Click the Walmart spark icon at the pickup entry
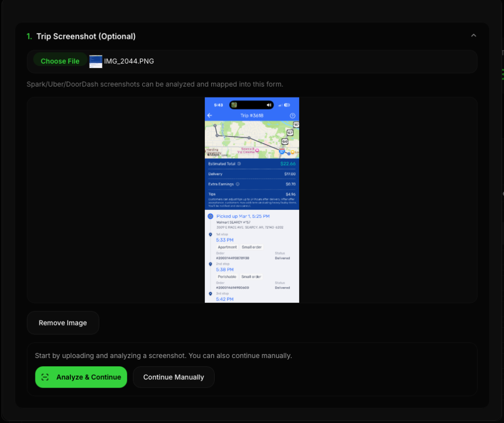Screen dimensions: 504x423 tap(210, 216)
